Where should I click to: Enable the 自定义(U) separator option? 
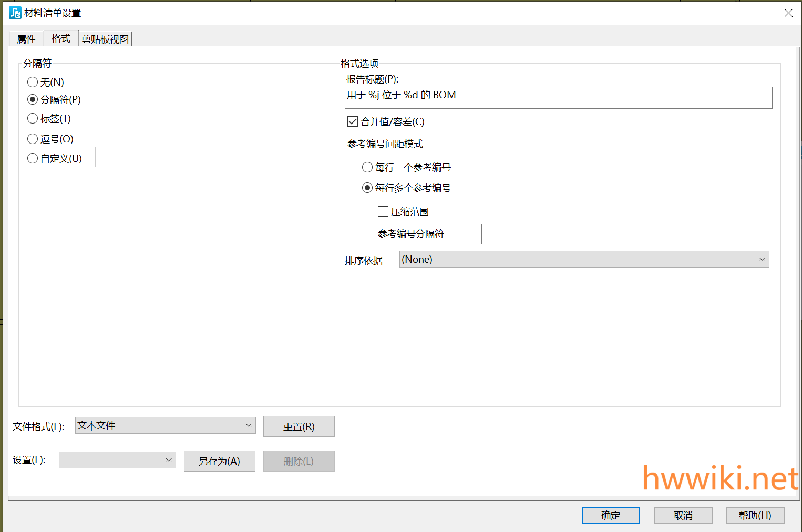click(x=33, y=158)
